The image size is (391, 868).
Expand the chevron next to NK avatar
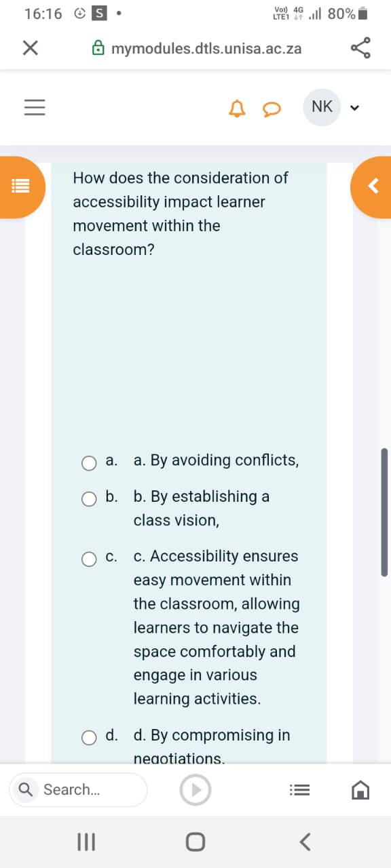[x=354, y=107]
